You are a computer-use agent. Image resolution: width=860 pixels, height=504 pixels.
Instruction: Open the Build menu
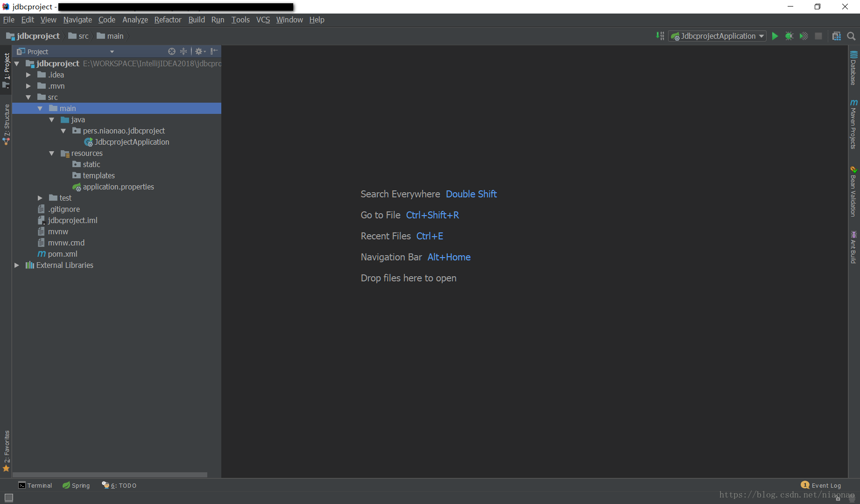pyautogui.click(x=197, y=20)
